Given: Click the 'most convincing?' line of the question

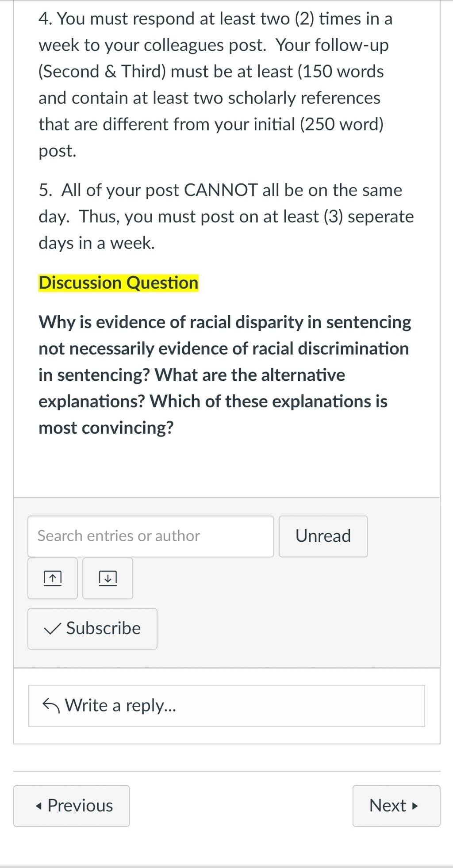Looking at the screenshot, I should tap(106, 428).
